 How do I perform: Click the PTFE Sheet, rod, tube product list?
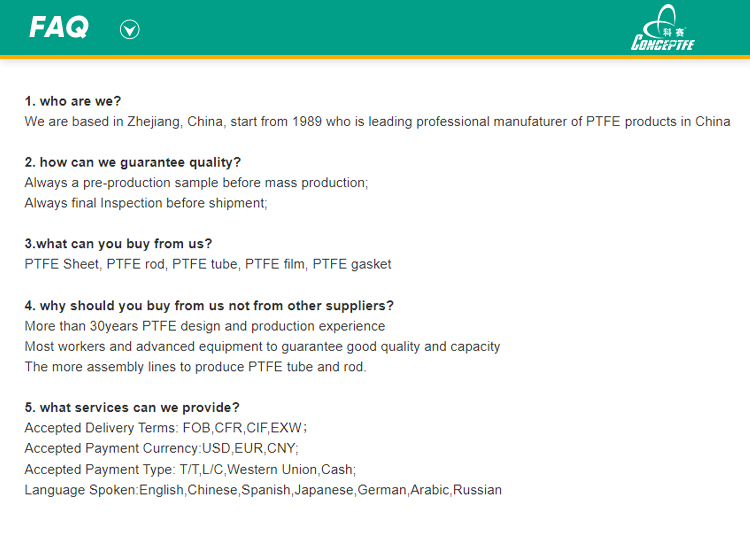[x=208, y=264]
